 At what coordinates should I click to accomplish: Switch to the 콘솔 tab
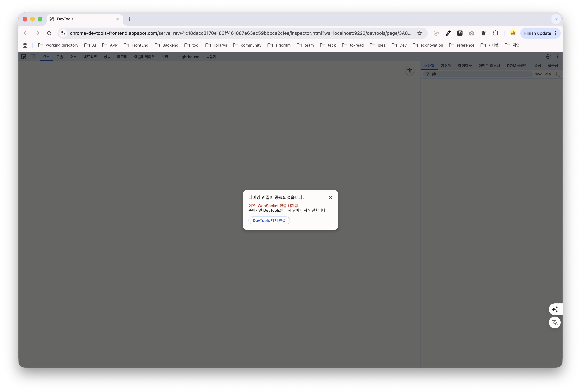60,57
